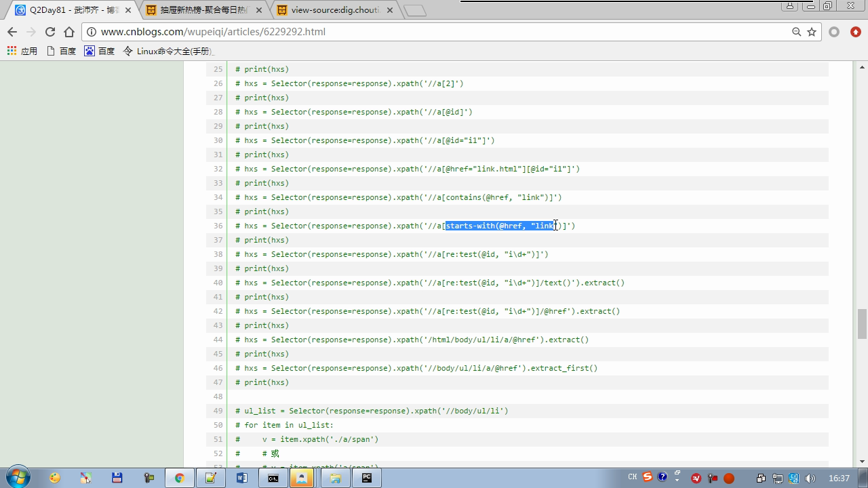Open the command prompt taskbar icon
The image size is (868, 488).
point(273,478)
